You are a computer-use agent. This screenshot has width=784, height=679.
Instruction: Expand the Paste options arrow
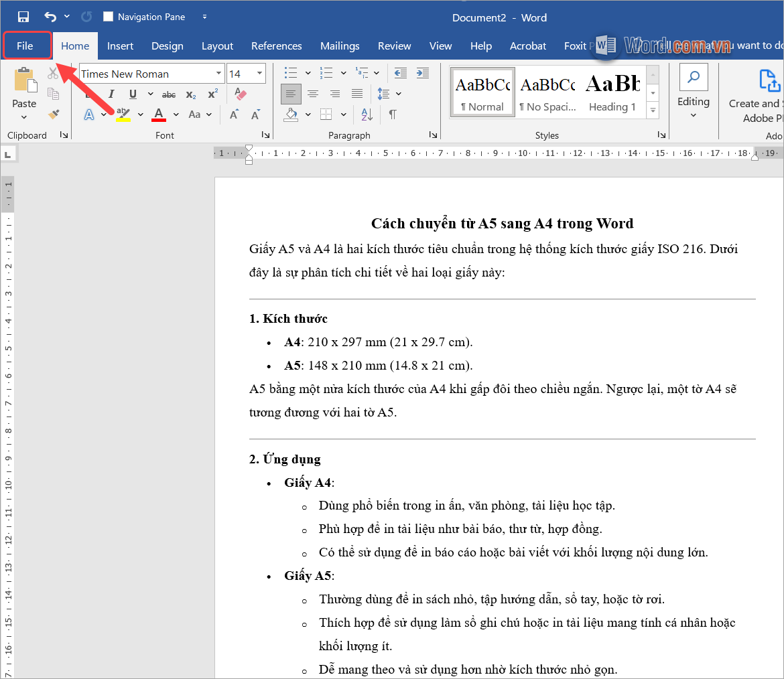click(x=24, y=117)
